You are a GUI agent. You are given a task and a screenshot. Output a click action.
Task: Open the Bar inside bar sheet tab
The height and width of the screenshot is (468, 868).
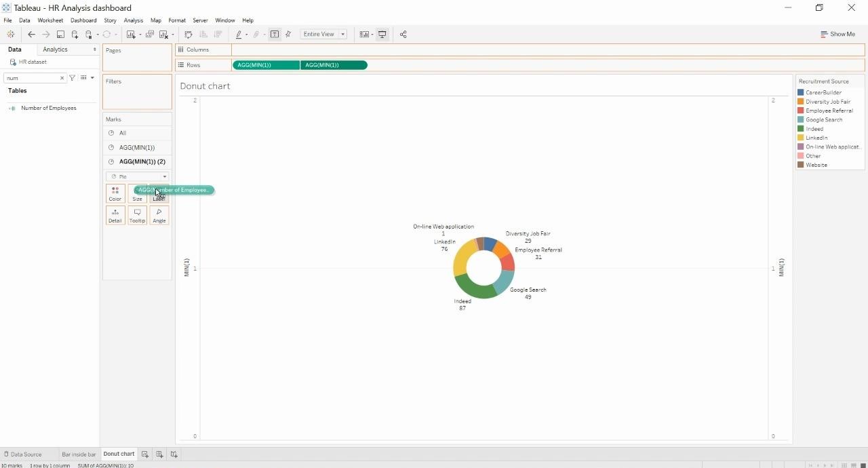coord(79,454)
